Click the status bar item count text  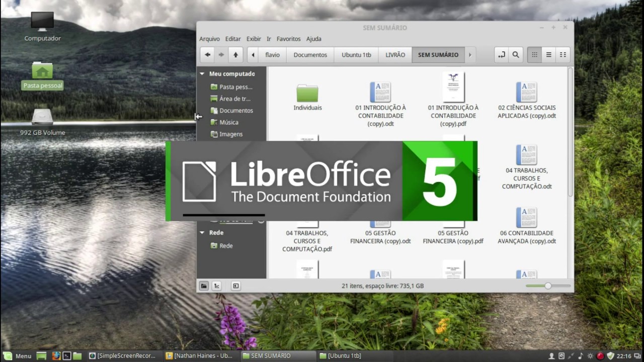[x=382, y=286]
